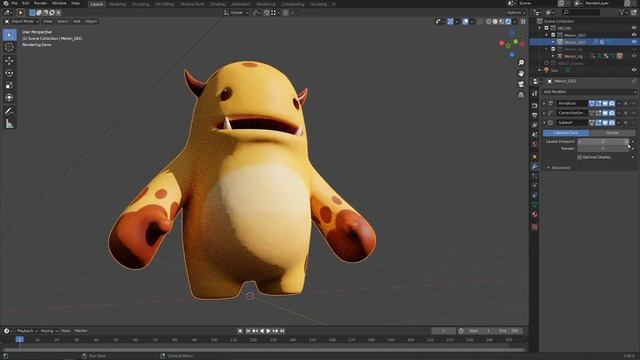The height and width of the screenshot is (360, 640).
Task: Open the Add Modifier dropdown
Action: click(x=589, y=92)
